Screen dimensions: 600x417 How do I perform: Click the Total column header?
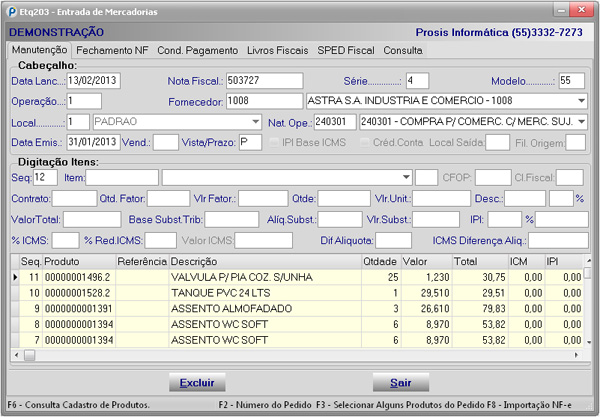pos(480,262)
